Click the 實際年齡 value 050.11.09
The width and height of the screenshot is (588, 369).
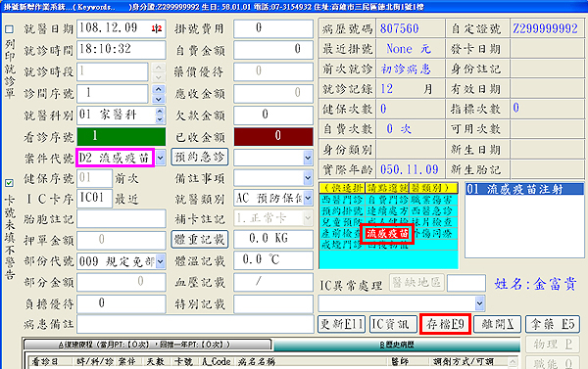[409, 169]
